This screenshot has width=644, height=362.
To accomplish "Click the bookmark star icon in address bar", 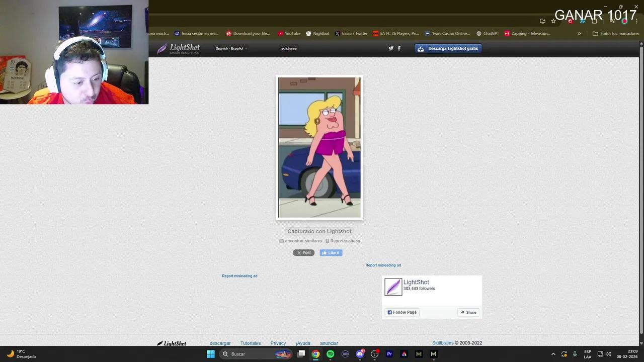I will (x=553, y=21).
